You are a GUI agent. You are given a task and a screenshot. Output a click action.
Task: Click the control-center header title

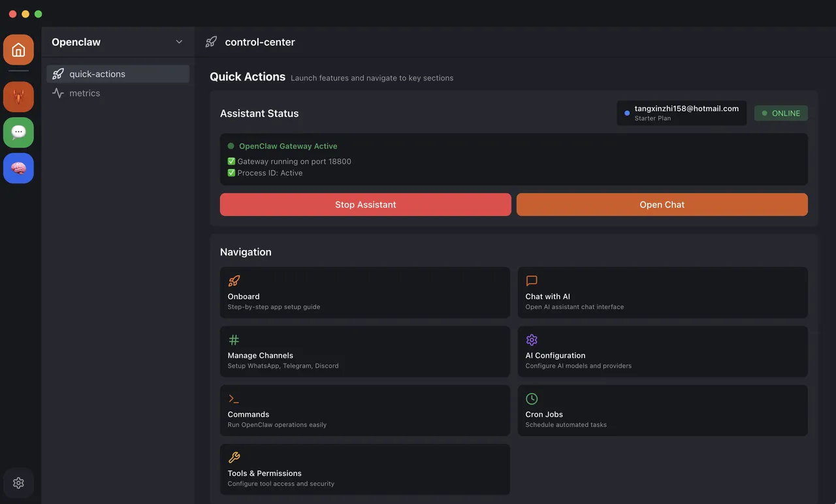(x=259, y=42)
